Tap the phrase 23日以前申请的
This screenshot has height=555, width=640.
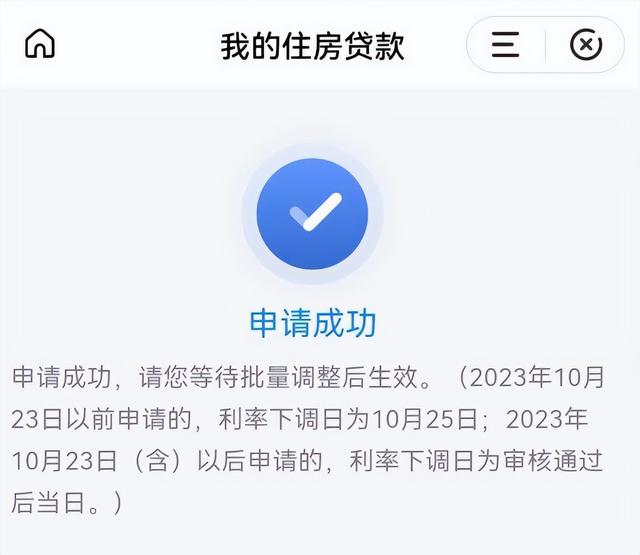[x=101, y=419]
